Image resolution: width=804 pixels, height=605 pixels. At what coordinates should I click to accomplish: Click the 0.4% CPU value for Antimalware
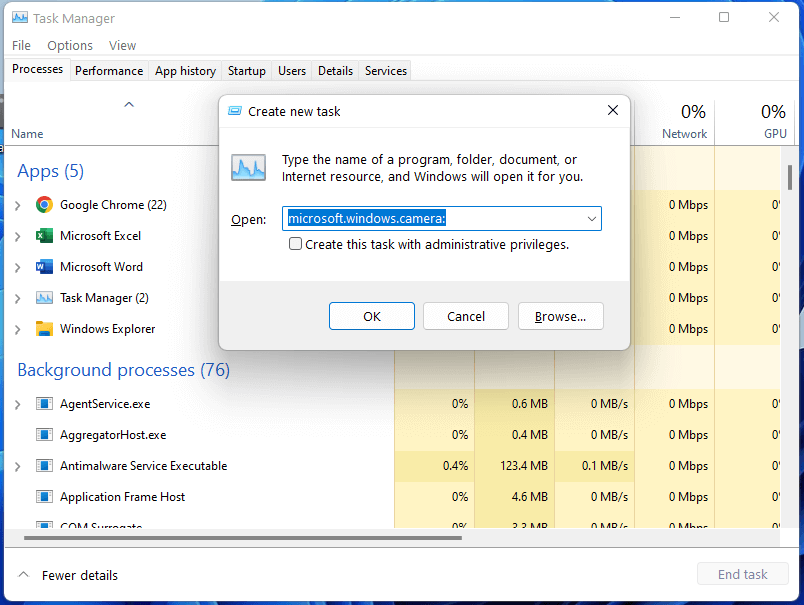pos(455,466)
